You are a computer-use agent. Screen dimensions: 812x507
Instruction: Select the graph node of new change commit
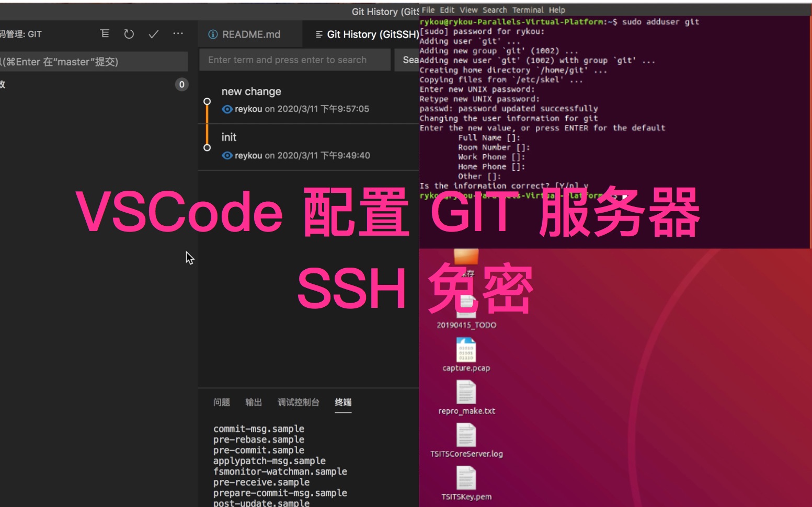(x=207, y=101)
